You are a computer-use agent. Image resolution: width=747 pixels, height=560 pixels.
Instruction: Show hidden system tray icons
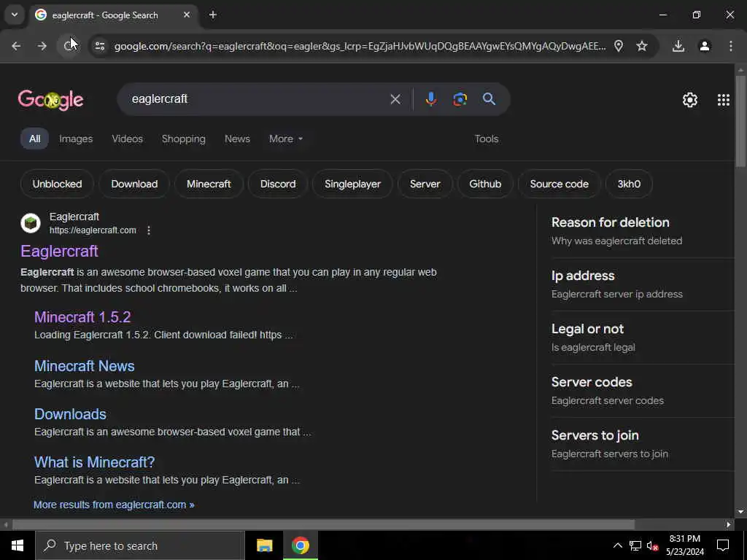[617, 545]
